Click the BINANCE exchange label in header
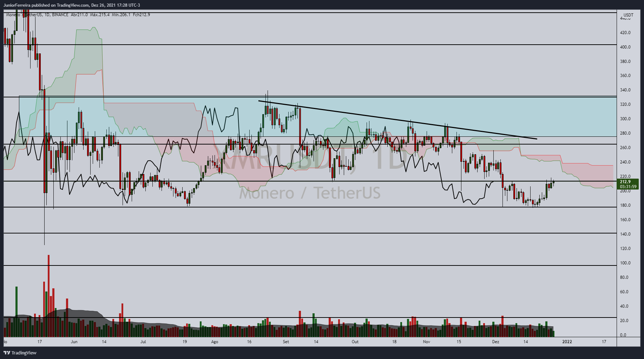Viewport: 644px width, 359px height. click(60, 15)
